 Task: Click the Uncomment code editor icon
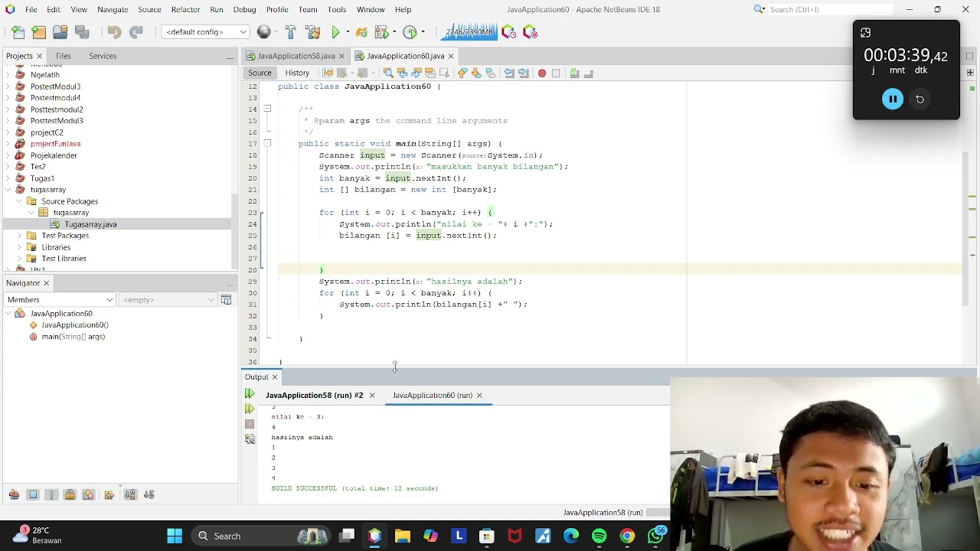[x=589, y=73]
